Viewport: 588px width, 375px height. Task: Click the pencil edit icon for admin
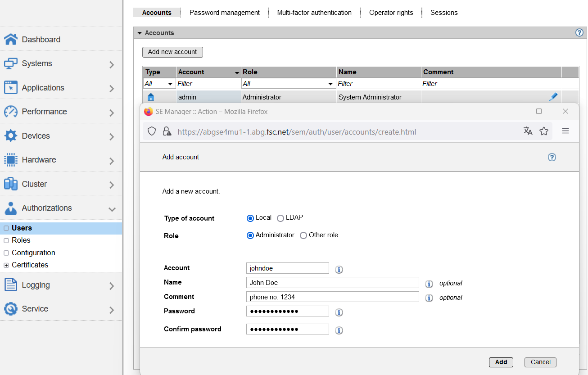pyautogui.click(x=553, y=97)
